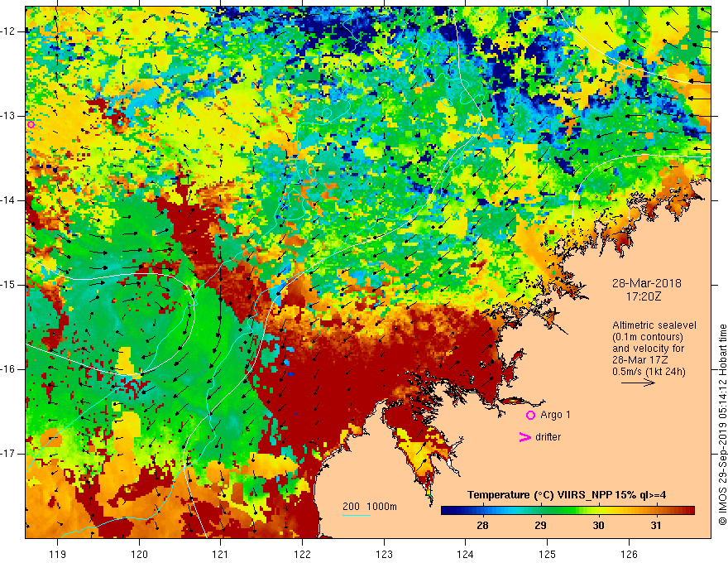The image size is (728, 563).
Task: Click the 'and velocity for' text
Action: pyautogui.click(x=648, y=349)
